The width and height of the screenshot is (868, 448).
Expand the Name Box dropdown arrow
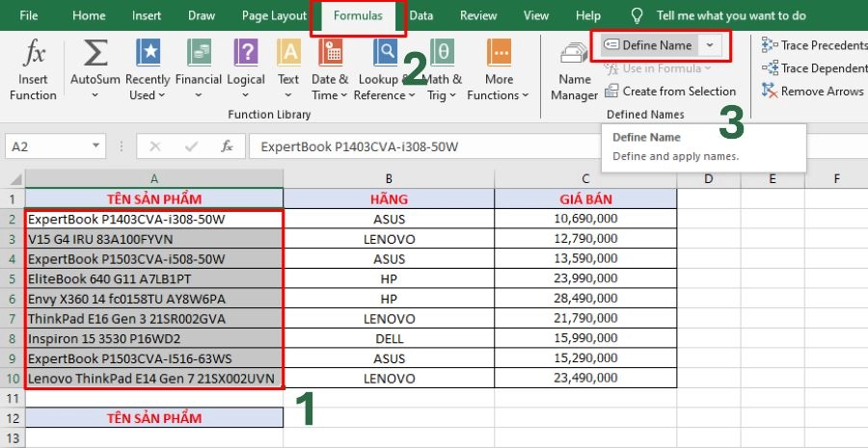96,146
